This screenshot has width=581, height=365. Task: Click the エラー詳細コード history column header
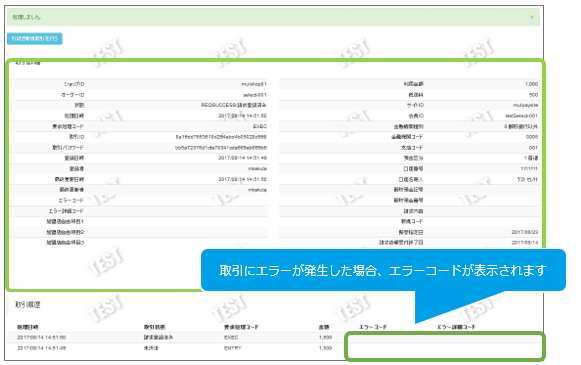pyautogui.click(x=456, y=327)
